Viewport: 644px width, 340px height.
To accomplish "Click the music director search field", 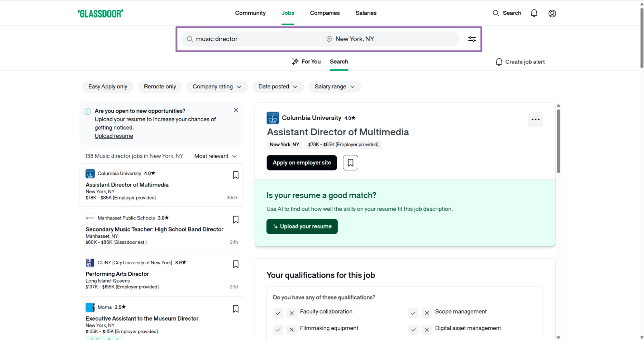I will pyautogui.click(x=250, y=39).
